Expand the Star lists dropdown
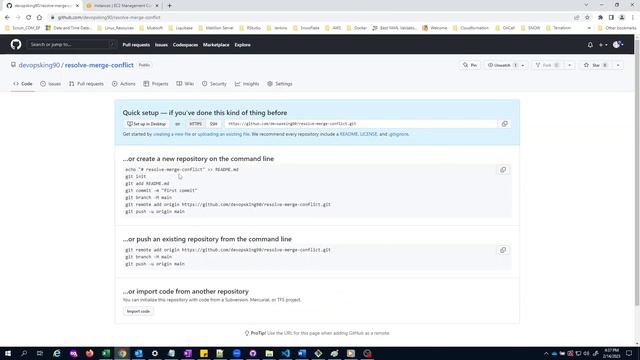 point(618,65)
